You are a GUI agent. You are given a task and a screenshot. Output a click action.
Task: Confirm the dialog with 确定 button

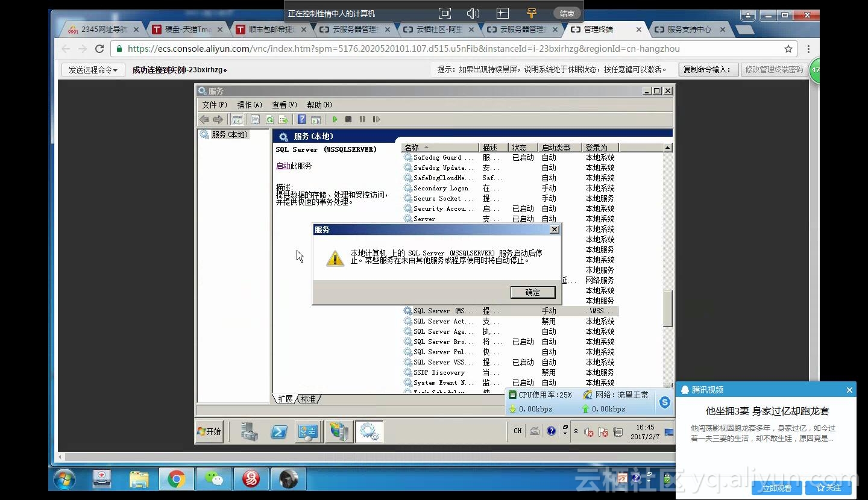click(533, 292)
